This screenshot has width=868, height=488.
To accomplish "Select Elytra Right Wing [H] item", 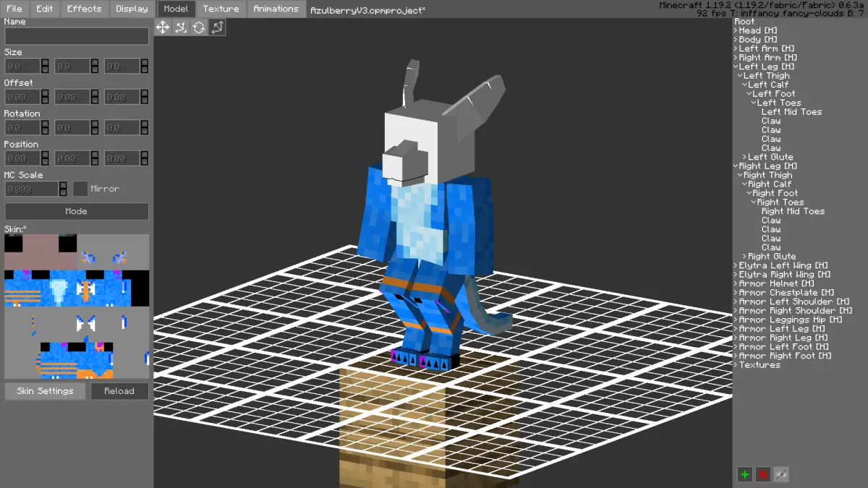I will coord(785,275).
